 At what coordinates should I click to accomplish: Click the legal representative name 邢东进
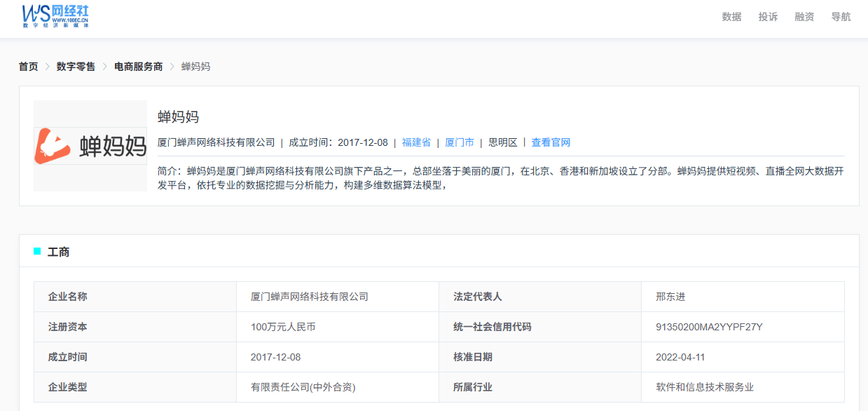670,297
